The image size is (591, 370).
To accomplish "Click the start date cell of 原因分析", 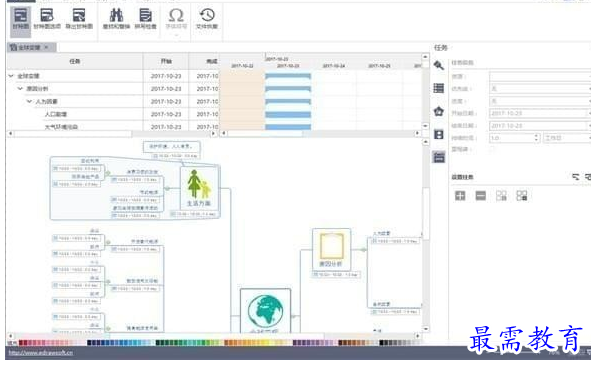I will (x=166, y=89).
